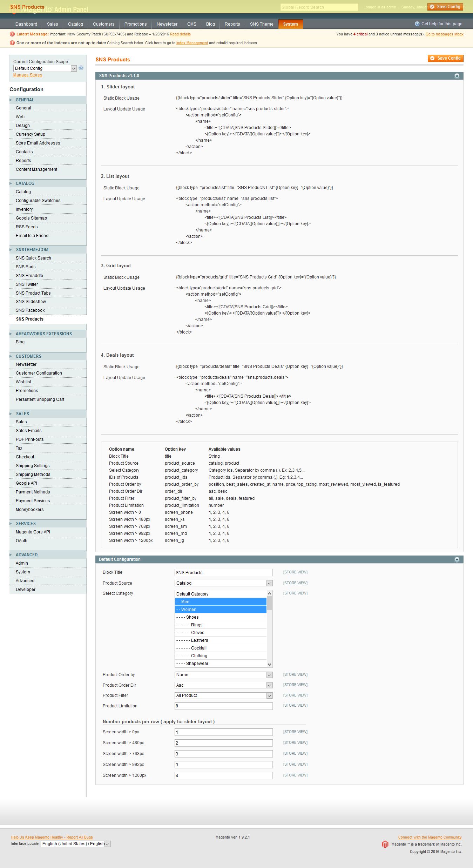Open the SNS Theme menu
The width and height of the screenshot is (473, 868).
click(x=261, y=24)
